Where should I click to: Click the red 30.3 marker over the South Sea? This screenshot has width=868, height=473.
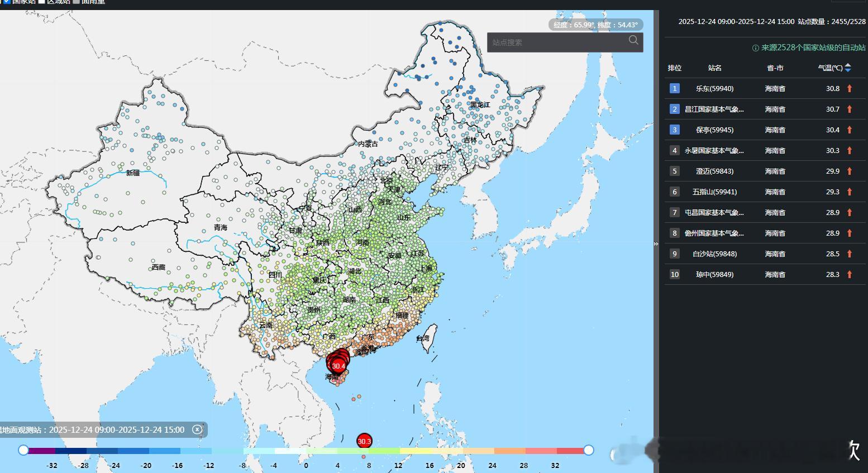(364, 441)
